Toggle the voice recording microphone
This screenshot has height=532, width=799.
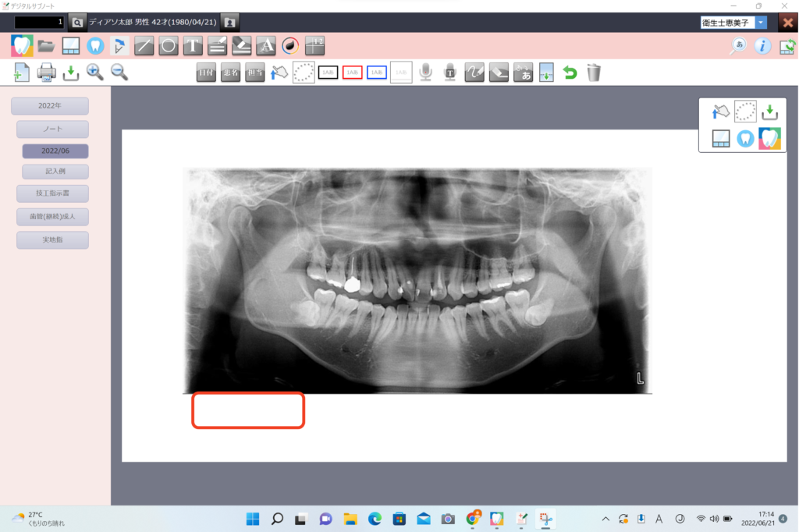point(425,73)
